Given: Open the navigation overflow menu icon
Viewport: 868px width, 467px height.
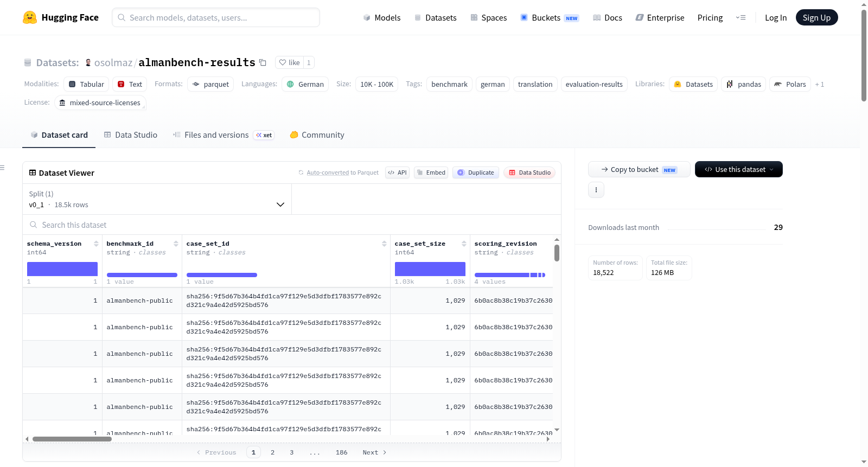Looking at the screenshot, I should tap(741, 17).
